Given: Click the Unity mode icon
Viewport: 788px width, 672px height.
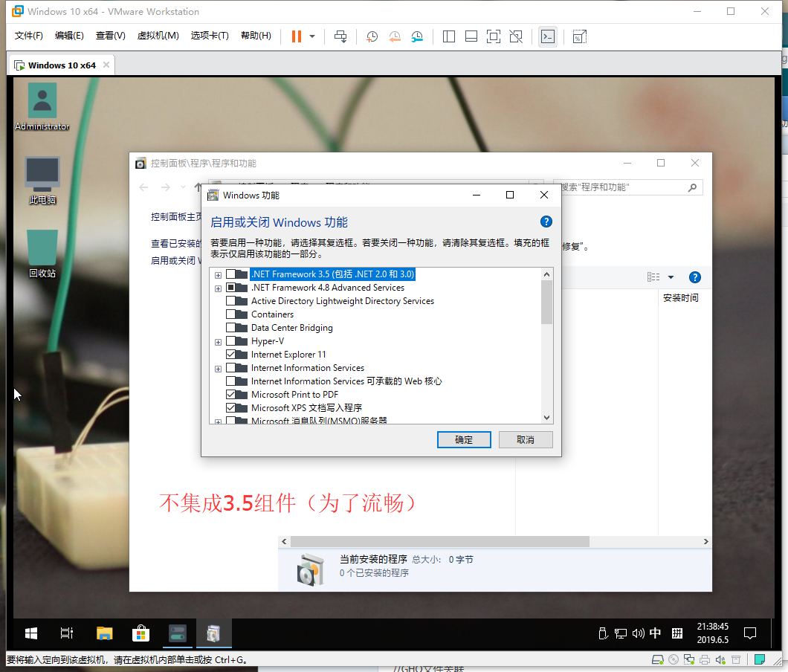Looking at the screenshot, I should pos(516,36).
